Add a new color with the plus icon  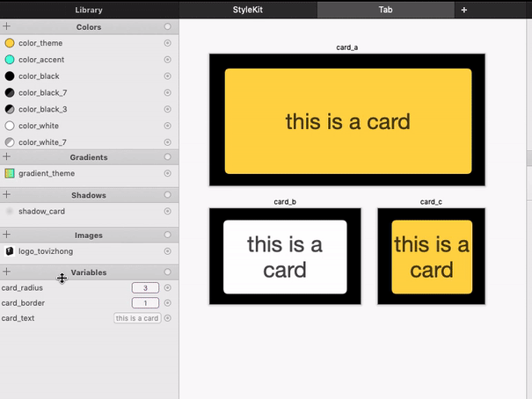(x=7, y=27)
